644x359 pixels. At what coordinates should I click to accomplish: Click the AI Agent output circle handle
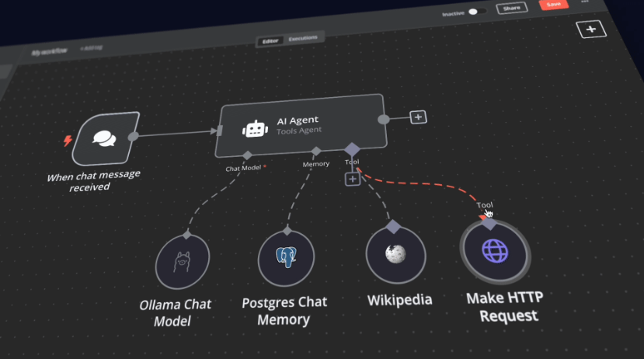pos(383,119)
